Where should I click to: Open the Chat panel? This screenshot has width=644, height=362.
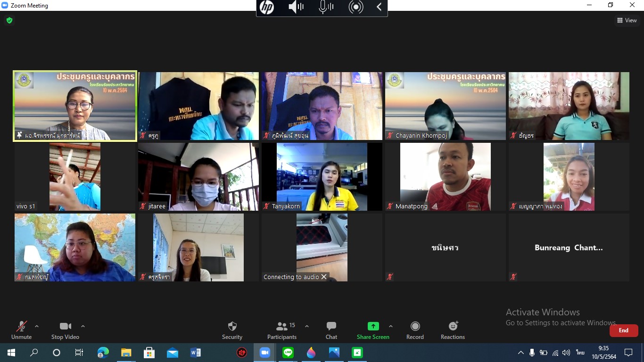click(331, 330)
